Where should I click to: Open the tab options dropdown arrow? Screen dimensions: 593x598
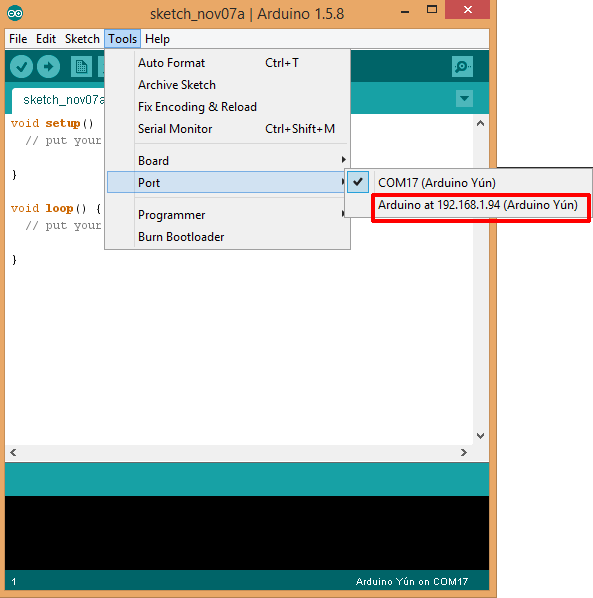point(464,98)
